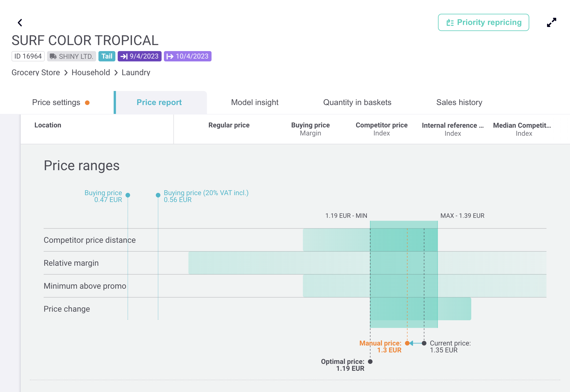Open the Model insight tab
The image size is (570, 392).
[255, 102]
